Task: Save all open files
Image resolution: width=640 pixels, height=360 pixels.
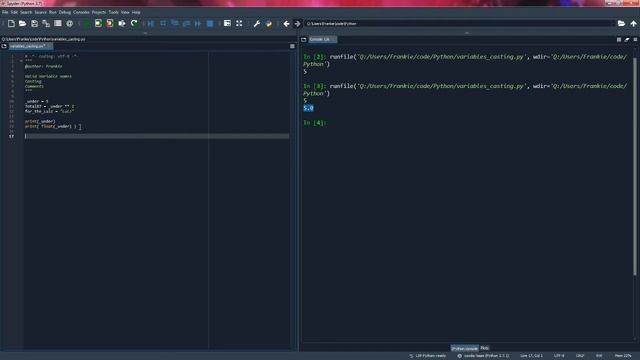Action: [x=46, y=24]
